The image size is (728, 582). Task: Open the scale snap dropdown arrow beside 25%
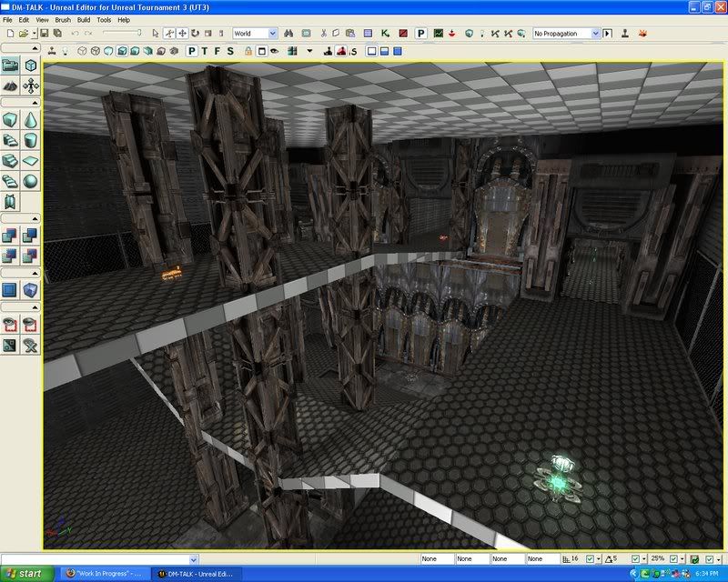(682, 559)
